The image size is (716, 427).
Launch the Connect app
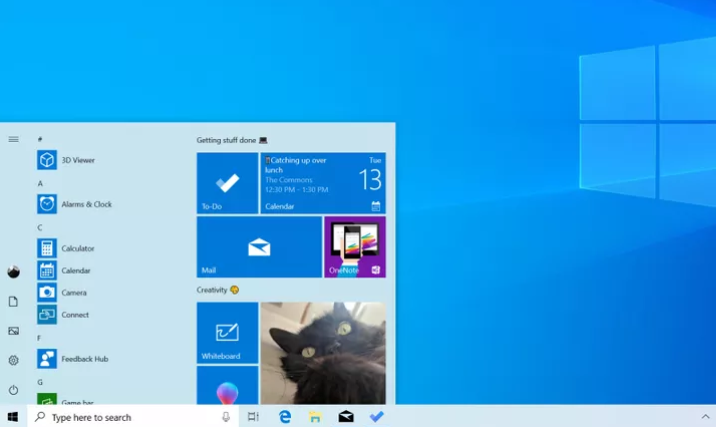point(63,315)
